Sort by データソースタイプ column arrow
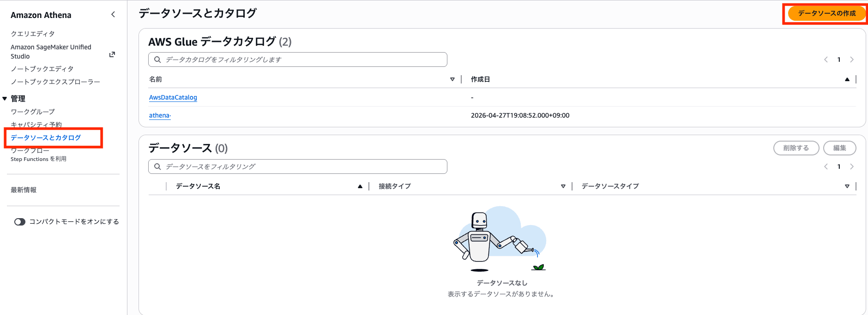This screenshot has width=868, height=315. pos(847,186)
